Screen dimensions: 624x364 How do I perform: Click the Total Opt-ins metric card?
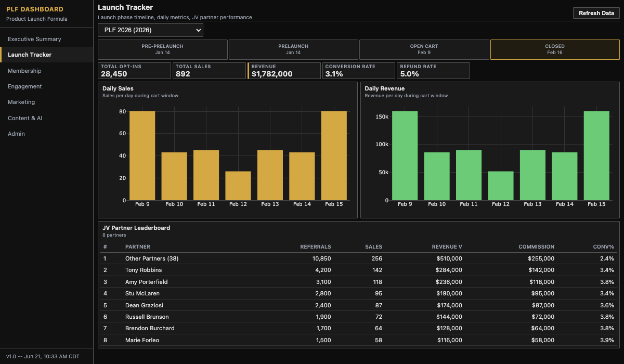click(x=135, y=71)
